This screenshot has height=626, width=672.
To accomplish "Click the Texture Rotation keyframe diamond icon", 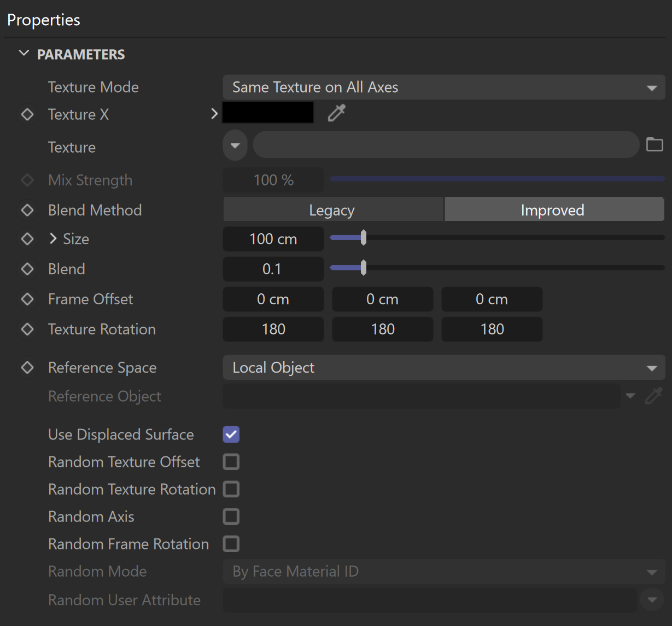I will 27,329.
